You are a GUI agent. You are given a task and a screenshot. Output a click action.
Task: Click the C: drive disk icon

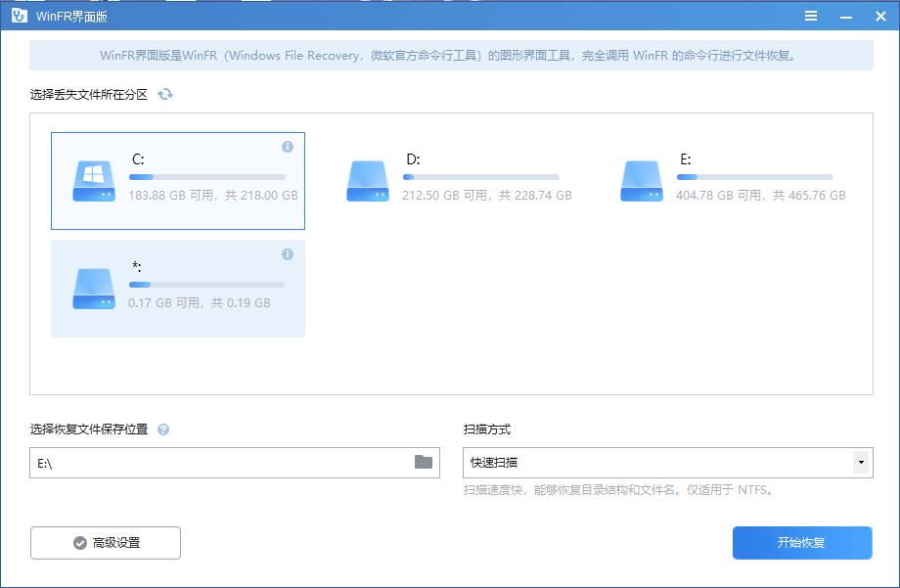point(92,180)
